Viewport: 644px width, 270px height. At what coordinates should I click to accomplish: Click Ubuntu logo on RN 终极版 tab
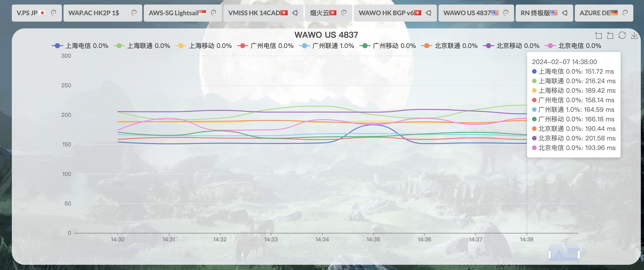click(x=565, y=13)
